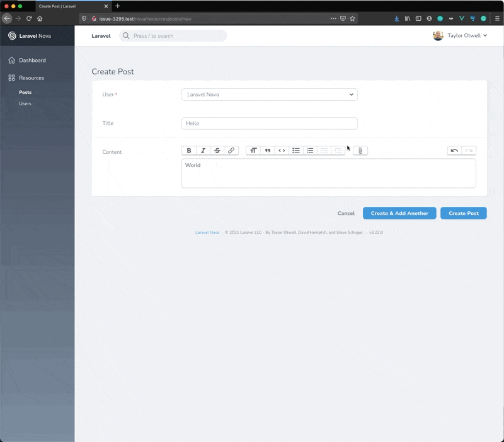Open the Firefox hamburger menu
504x442 pixels.
497,18
